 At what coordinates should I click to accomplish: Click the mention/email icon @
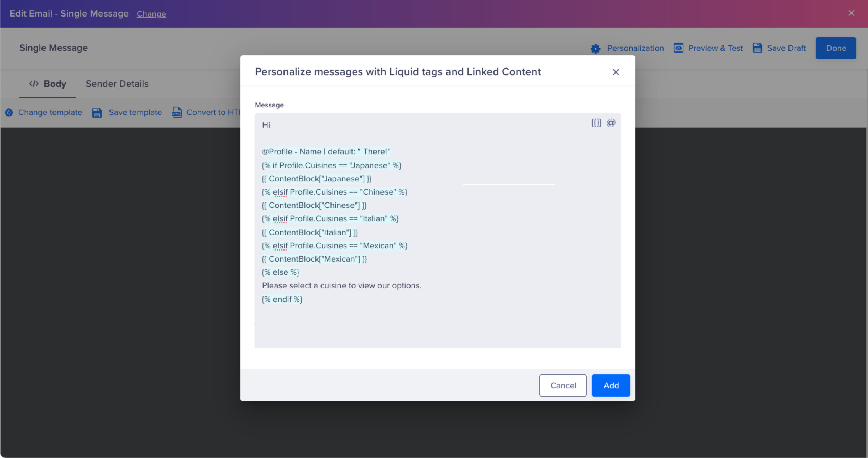[x=611, y=123]
